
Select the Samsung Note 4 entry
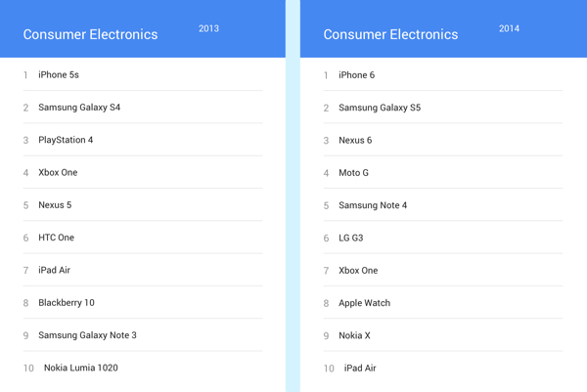[x=373, y=205]
